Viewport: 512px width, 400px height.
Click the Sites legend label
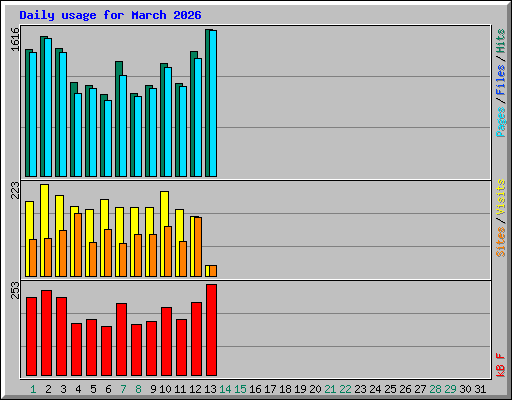coord(501,242)
